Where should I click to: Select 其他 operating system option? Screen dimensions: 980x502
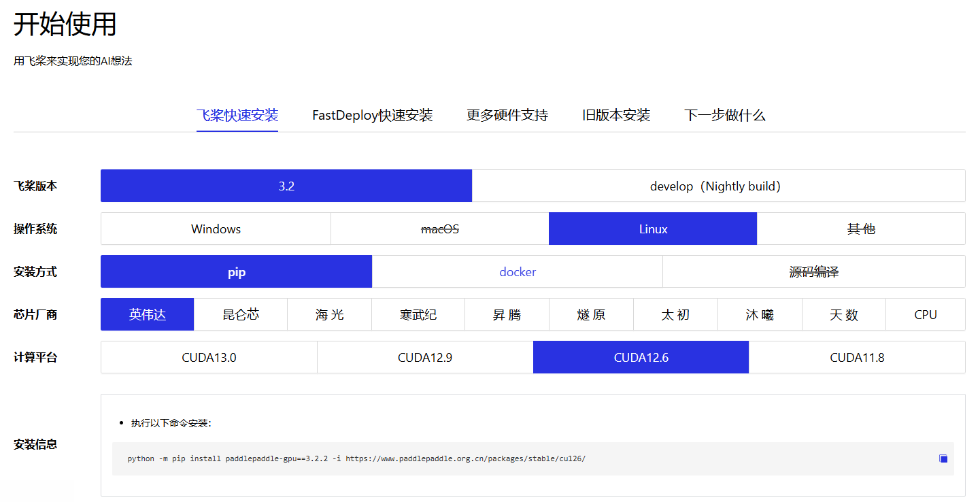coord(861,229)
